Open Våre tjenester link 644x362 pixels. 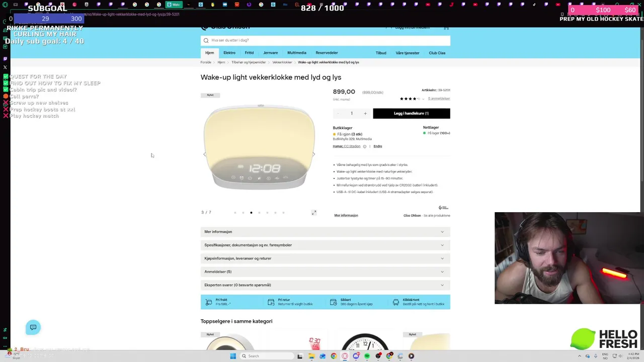tap(408, 53)
